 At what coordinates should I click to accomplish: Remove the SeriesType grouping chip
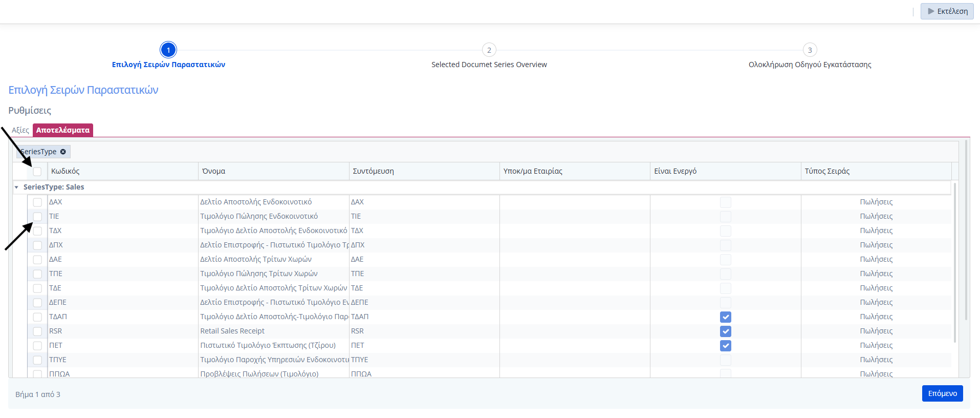point(63,152)
